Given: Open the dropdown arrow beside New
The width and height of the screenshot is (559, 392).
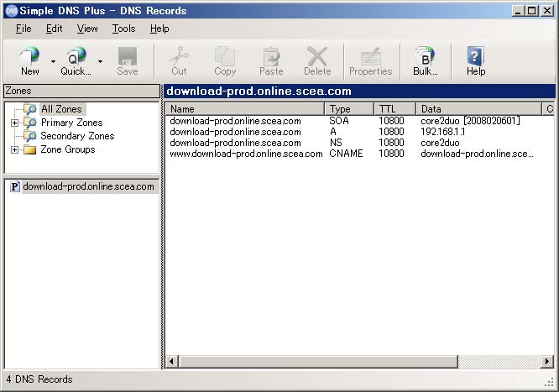Looking at the screenshot, I should click(53, 62).
